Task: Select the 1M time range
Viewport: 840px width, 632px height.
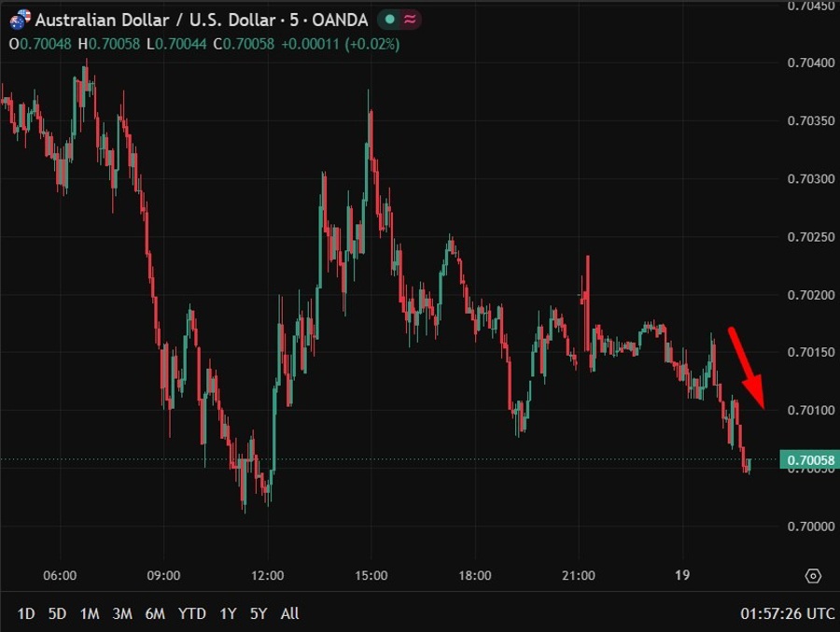Action: [x=90, y=613]
